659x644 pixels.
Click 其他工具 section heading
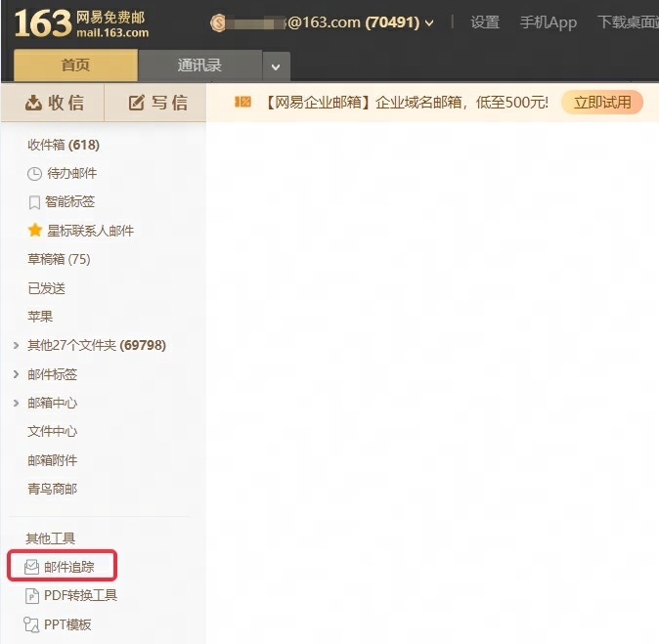coord(51,538)
